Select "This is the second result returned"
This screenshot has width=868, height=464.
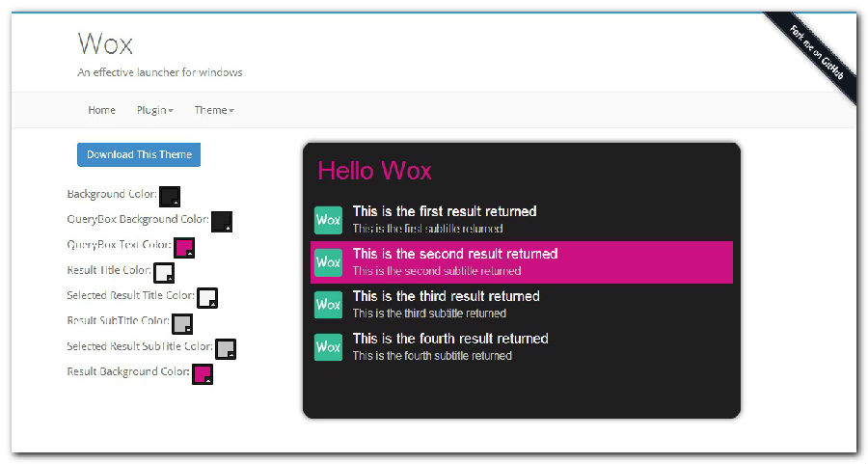click(x=455, y=254)
